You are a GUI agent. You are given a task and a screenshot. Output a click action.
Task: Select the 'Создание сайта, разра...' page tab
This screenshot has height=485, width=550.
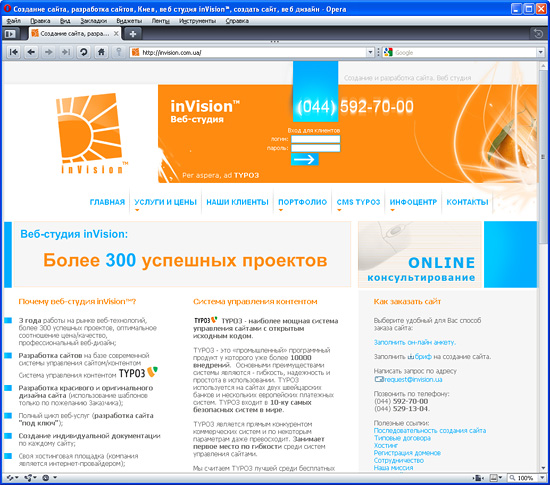click(74, 34)
